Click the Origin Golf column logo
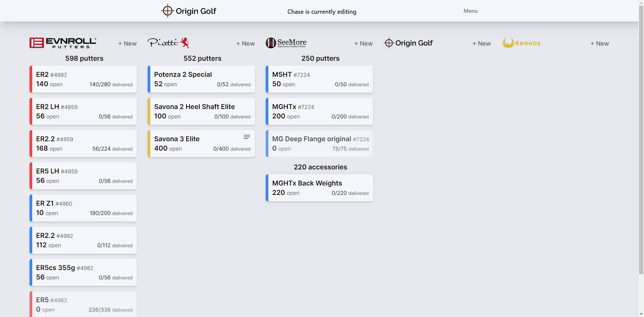This screenshot has height=317, width=644. (408, 43)
